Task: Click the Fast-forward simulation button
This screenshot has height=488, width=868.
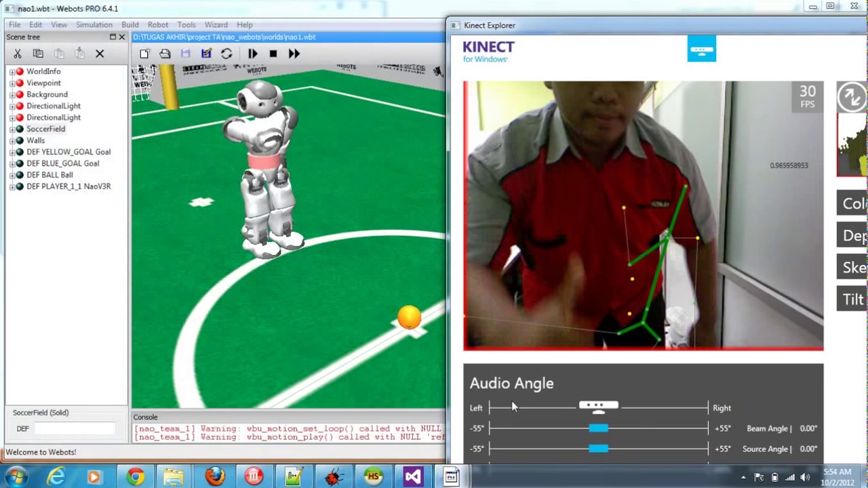Action: pyautogui.click(x=294, y=54)
